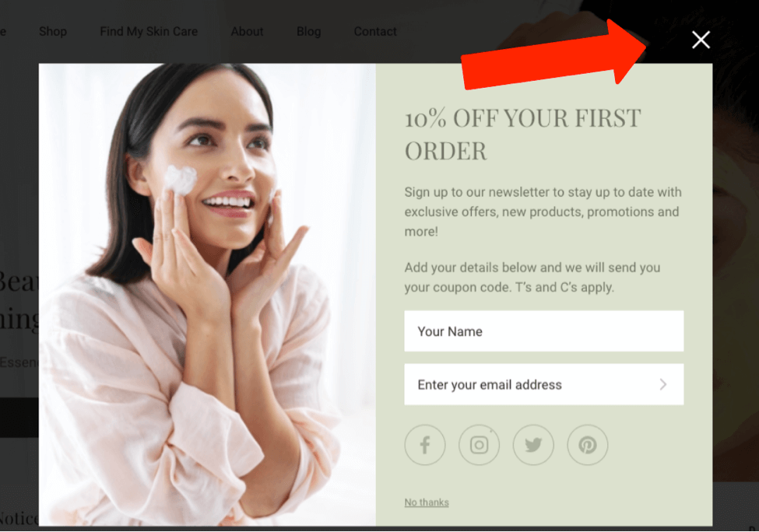Click the newsletter sign-up description text
The image size is (759, 532).
pyautogui.click(x=543, y=212)
